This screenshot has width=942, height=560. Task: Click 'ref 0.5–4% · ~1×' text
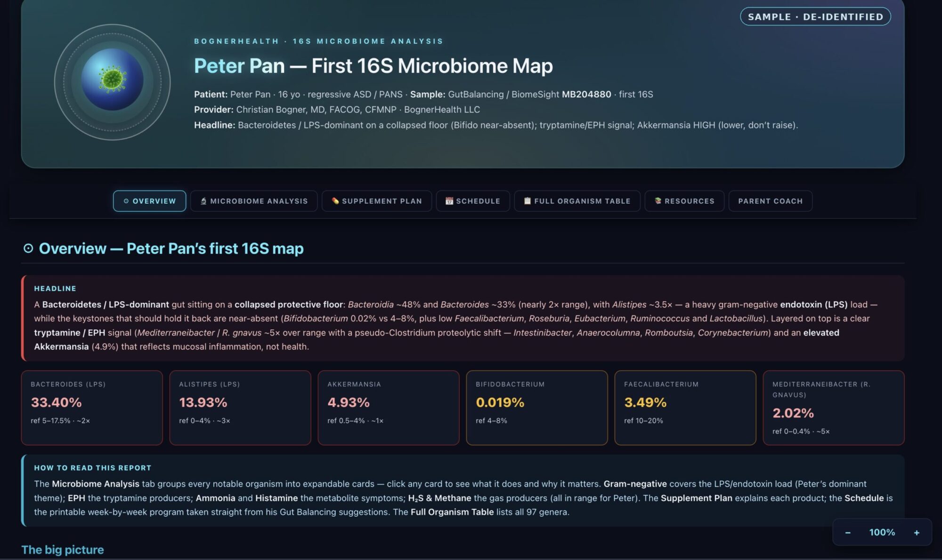point(355,421)
